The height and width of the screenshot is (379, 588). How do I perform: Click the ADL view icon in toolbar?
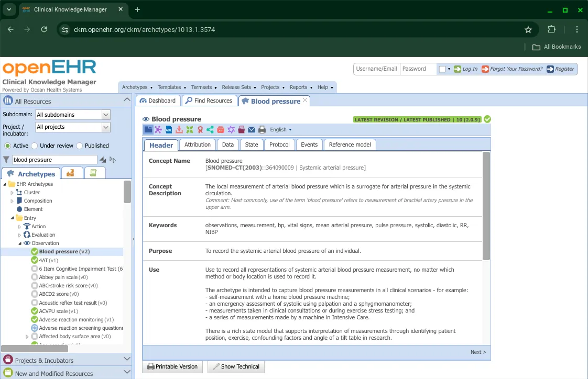click(169, 130)
